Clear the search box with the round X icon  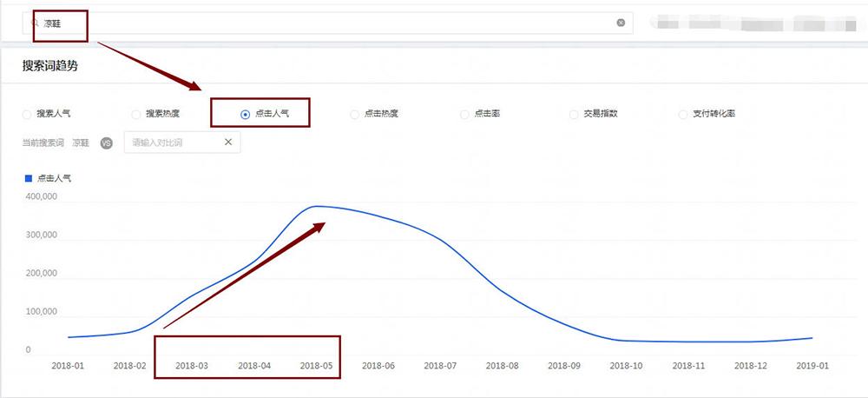point(621,23)
